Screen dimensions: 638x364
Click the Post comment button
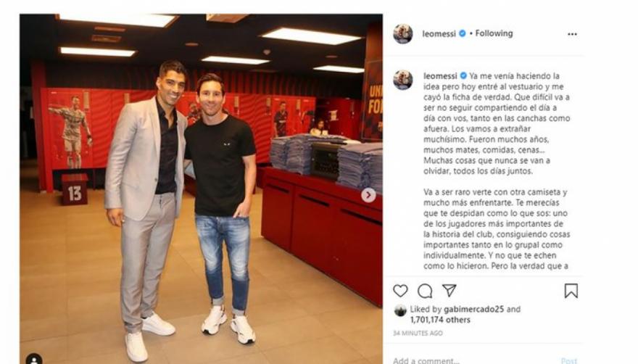tap(569, 361)
